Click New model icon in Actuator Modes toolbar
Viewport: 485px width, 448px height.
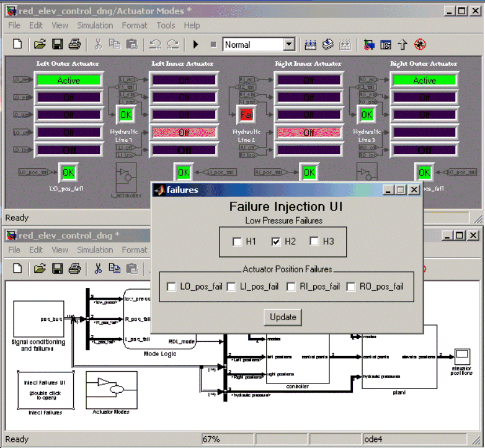click(x=17, y=44)
